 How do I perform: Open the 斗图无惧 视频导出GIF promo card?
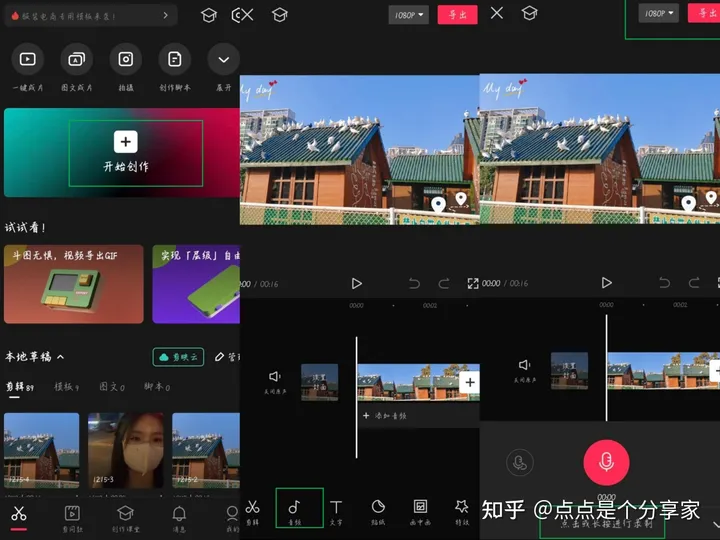point(73,284)
